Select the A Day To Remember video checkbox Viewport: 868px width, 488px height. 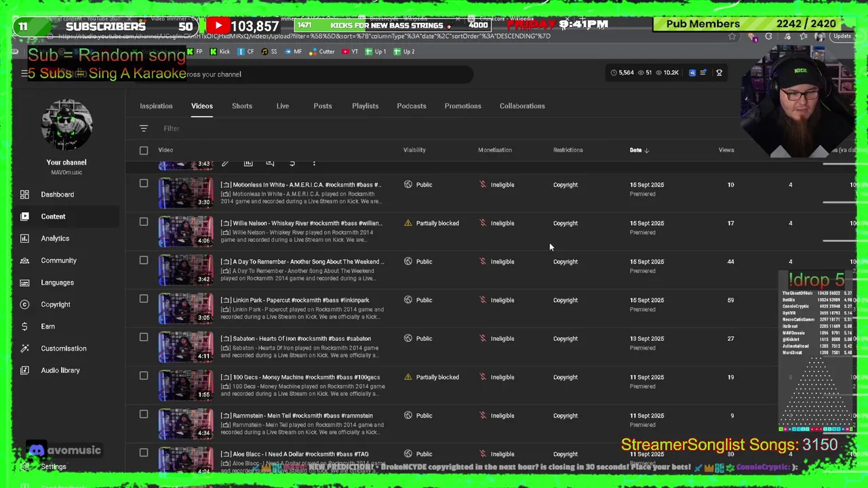(x=144, y=260)
